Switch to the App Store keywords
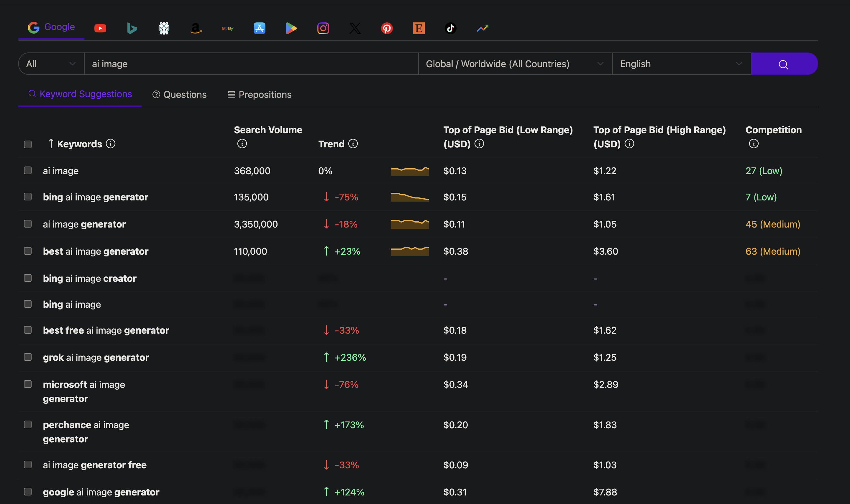 (x=259, y=28)
